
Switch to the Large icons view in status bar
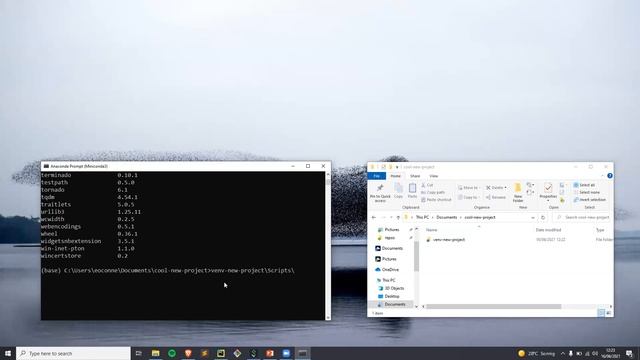609,313
